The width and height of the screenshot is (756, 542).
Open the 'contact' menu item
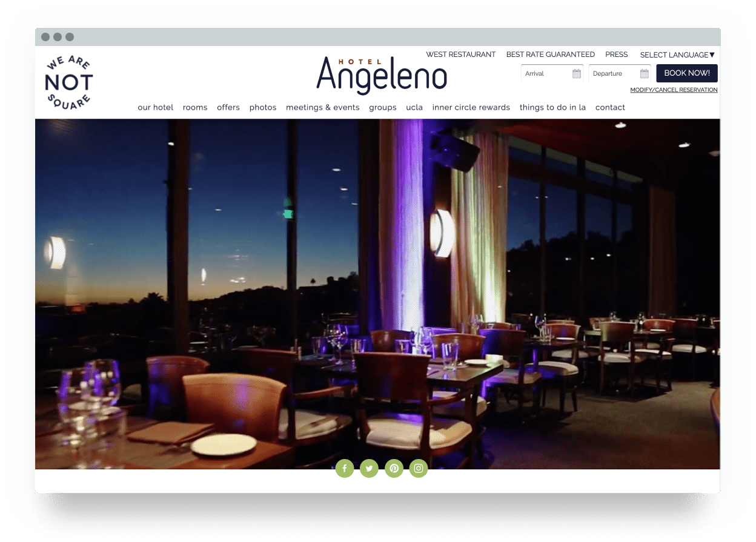(610, 107)
